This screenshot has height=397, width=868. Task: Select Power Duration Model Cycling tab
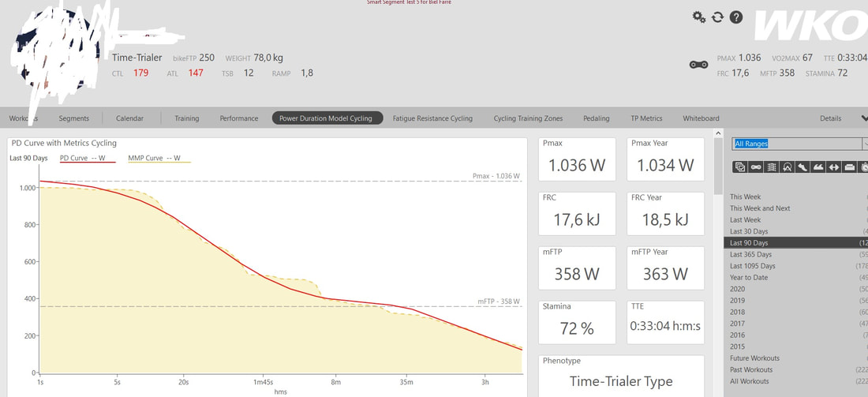[x=327, y=118]
